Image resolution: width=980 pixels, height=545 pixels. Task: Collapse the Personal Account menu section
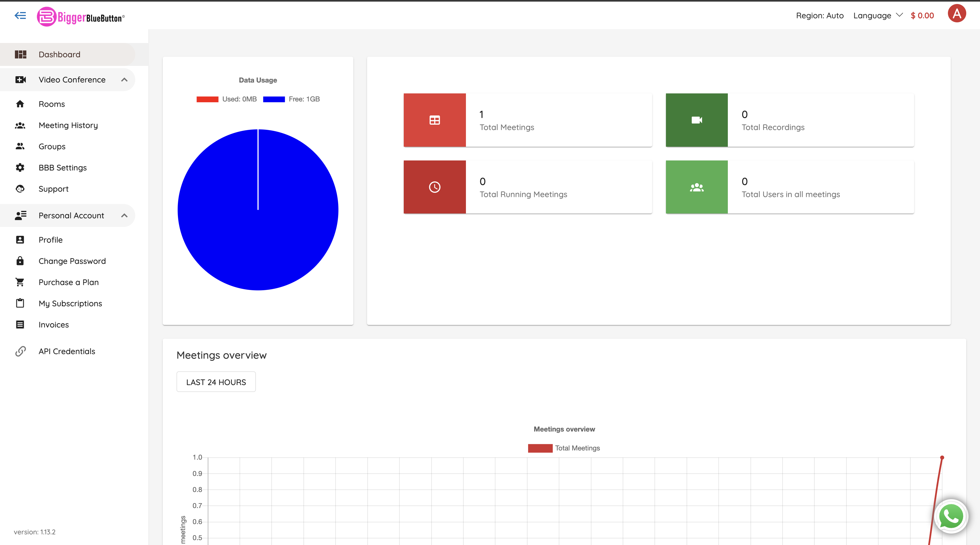pyautogui.click(x=124, y=216)
